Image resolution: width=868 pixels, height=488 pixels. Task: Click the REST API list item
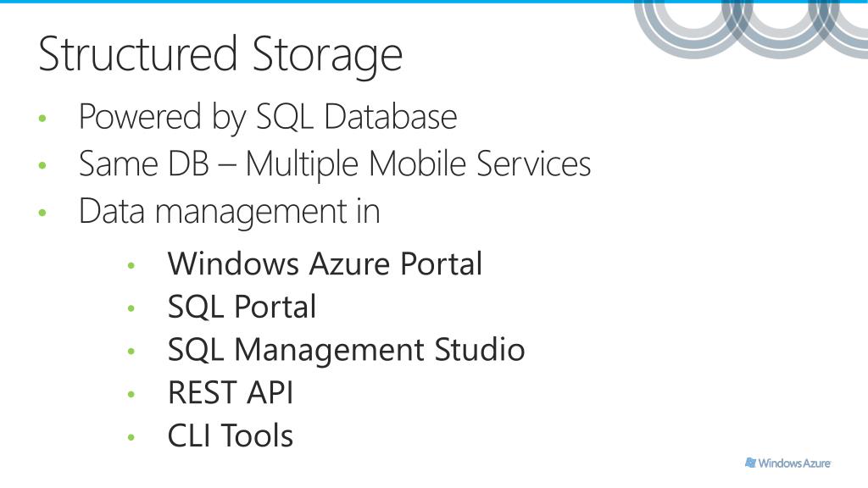(x=231, y=393)
